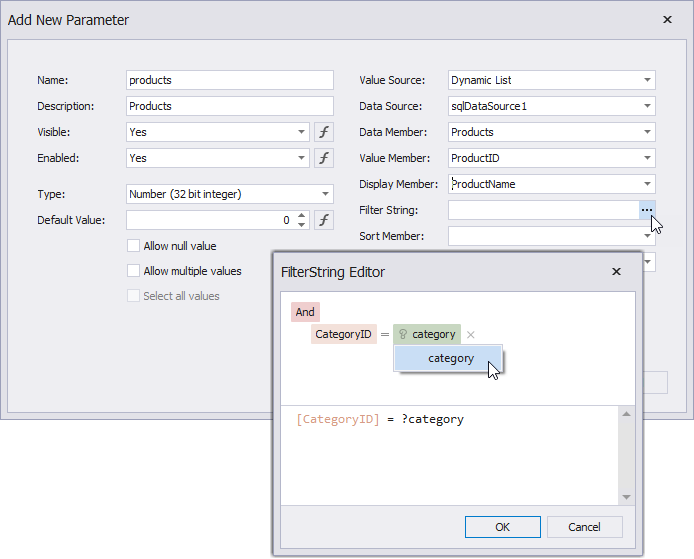The image size is (694, 559).
Task: Select category from the popup list
Action: 450,358
